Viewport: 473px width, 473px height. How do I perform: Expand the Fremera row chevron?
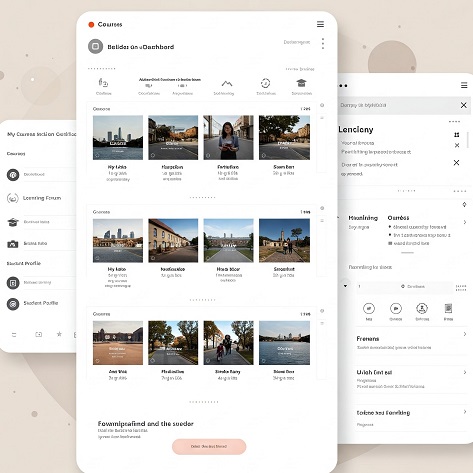coord(465,334)
